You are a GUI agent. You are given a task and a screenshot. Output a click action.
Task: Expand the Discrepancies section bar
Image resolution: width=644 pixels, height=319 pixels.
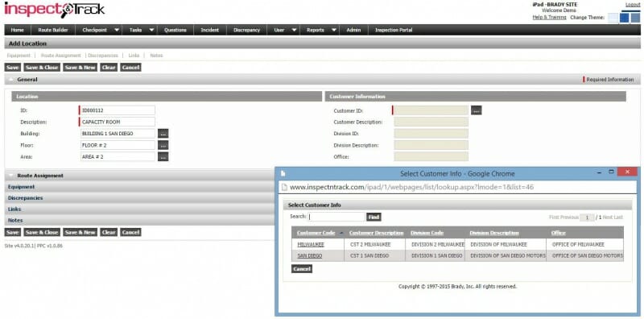(x=139, y=197)
